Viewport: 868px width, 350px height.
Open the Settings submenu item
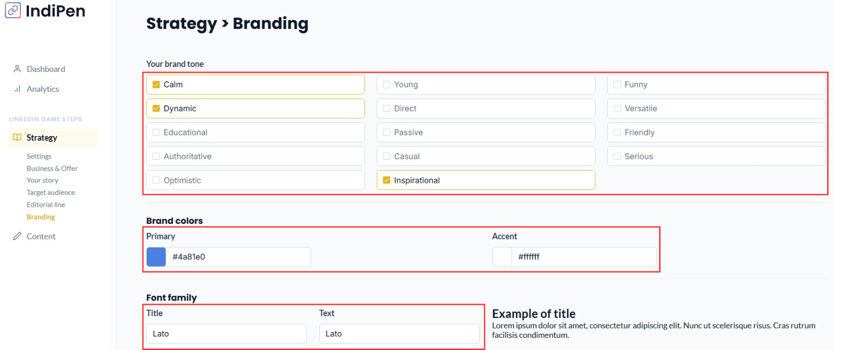(x=39, y=156)
